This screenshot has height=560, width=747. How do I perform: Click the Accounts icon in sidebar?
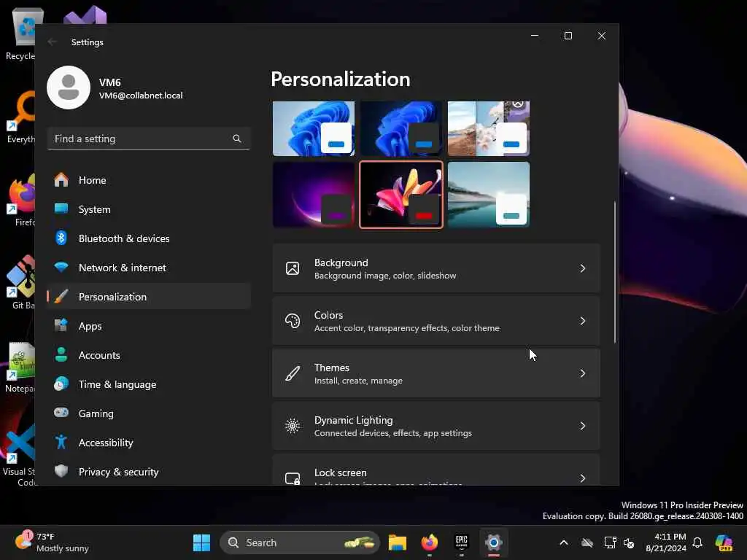pos(61,355)
